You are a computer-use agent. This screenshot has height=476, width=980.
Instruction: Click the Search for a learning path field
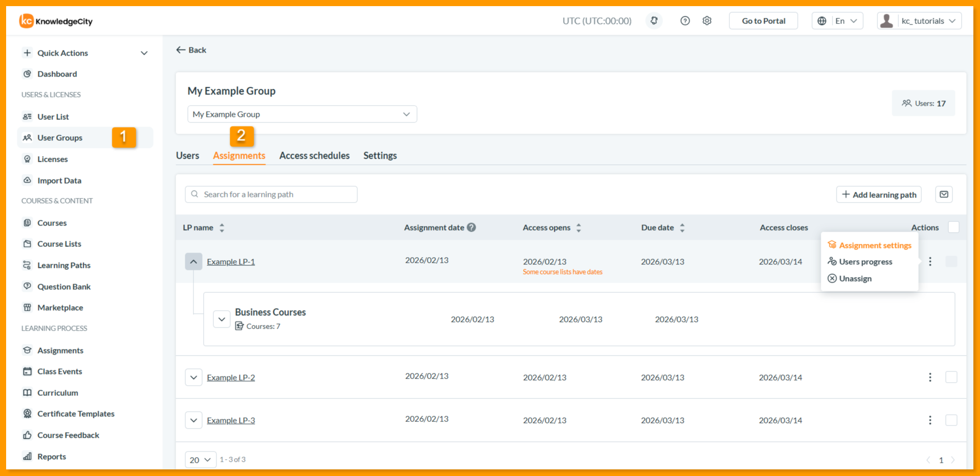click(x=271, y=194)
